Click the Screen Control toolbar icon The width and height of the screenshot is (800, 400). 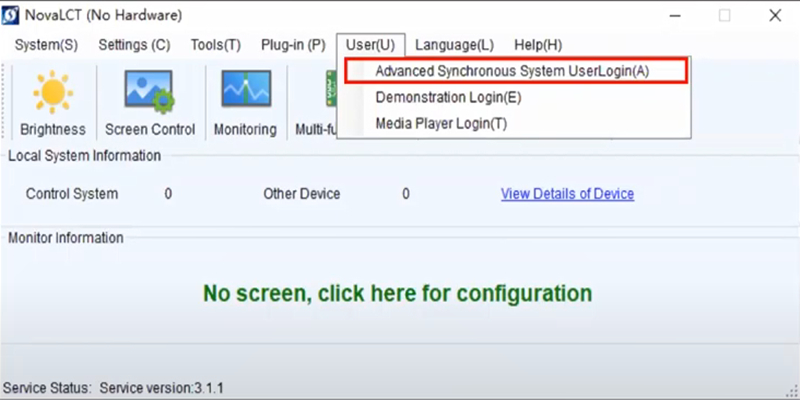[149, 103]
